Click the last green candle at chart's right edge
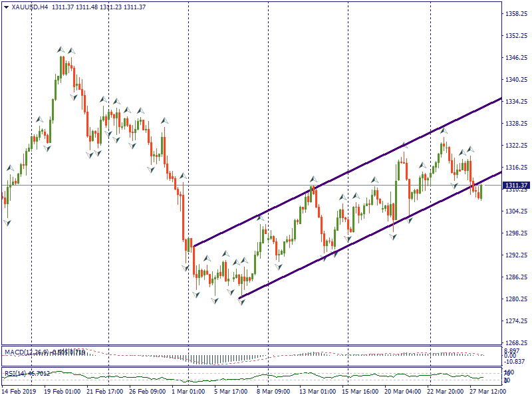Screen dimensions: 532x399 pyautogui.click(x=481, y=192)
